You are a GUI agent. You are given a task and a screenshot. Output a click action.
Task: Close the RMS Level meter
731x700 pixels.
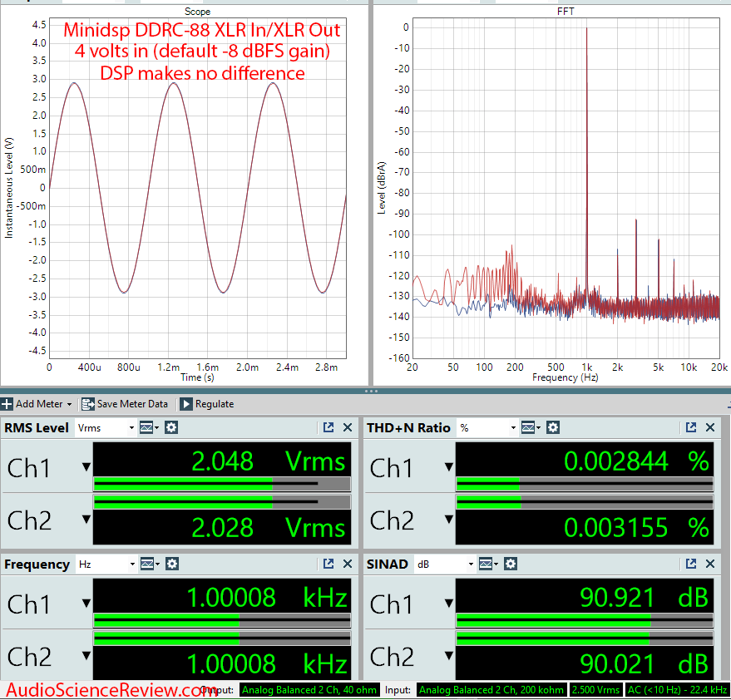click(x=348, y=427)
